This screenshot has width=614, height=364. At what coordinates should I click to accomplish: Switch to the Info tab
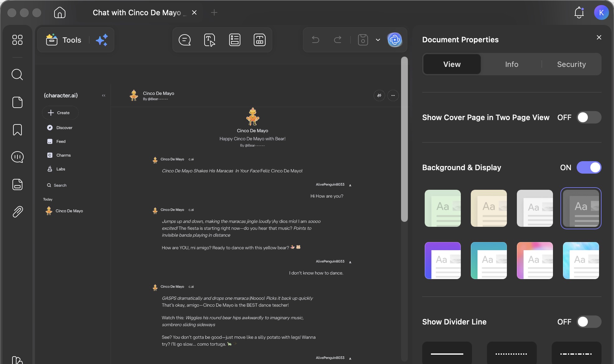click(512, 64)
